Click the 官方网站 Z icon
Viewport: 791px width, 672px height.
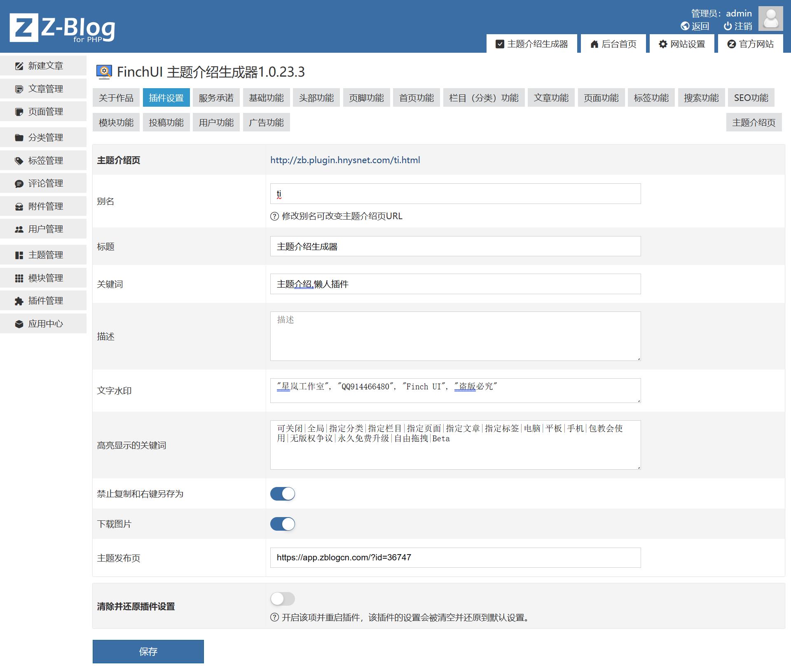(x=732, y=44)
